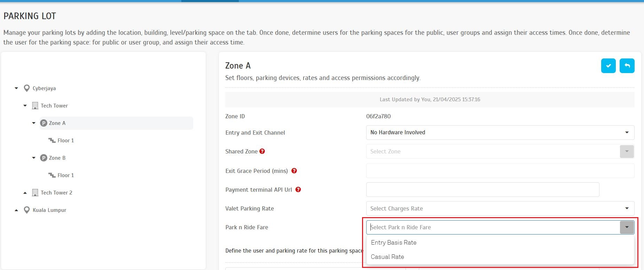Image resolution: width=644 pixels, height=270 pixels.
Task: Click the Zone B parking icon
Action: 44,158
